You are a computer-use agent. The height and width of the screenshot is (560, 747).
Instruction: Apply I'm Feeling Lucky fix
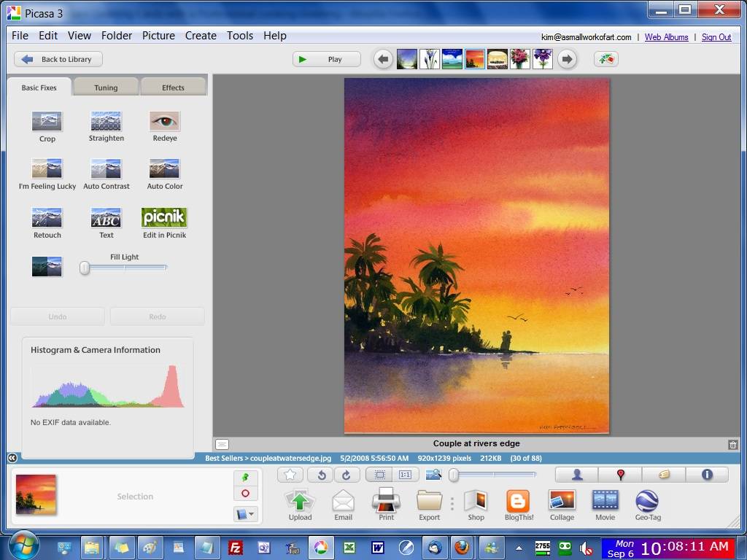pos(47,174)
